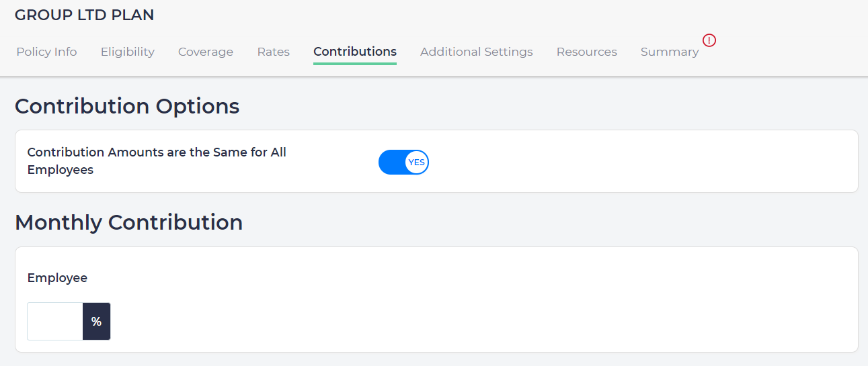The image size is (868, 366).
Task: Click the Employee field label
Action: tap(57, 278)
